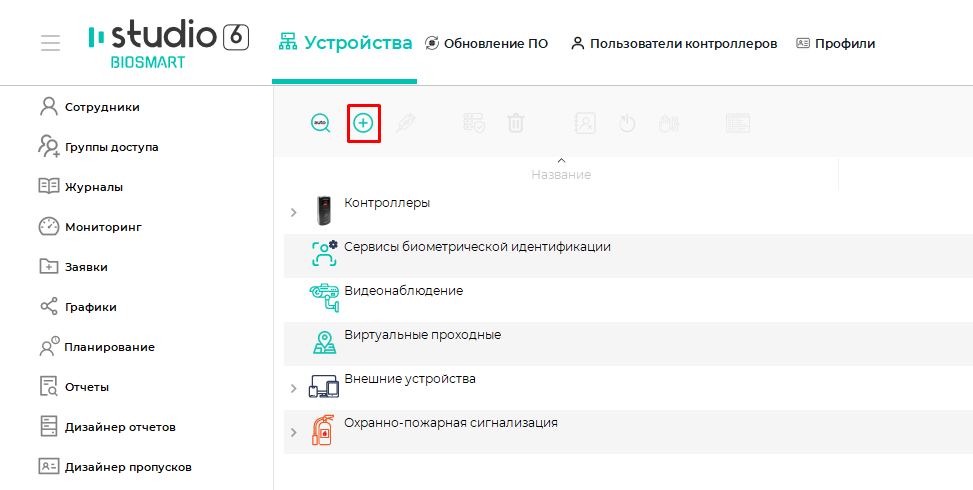The image size is (973, 490).
Task: Open the Пользователи контроллеров tab
Action: pyautogui.click(x=674, y=43)
